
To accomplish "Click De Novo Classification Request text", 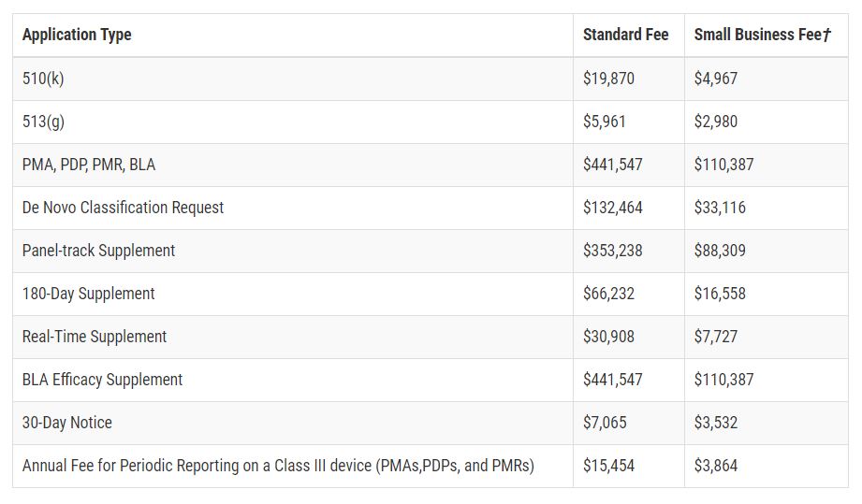I will (123, 208).
